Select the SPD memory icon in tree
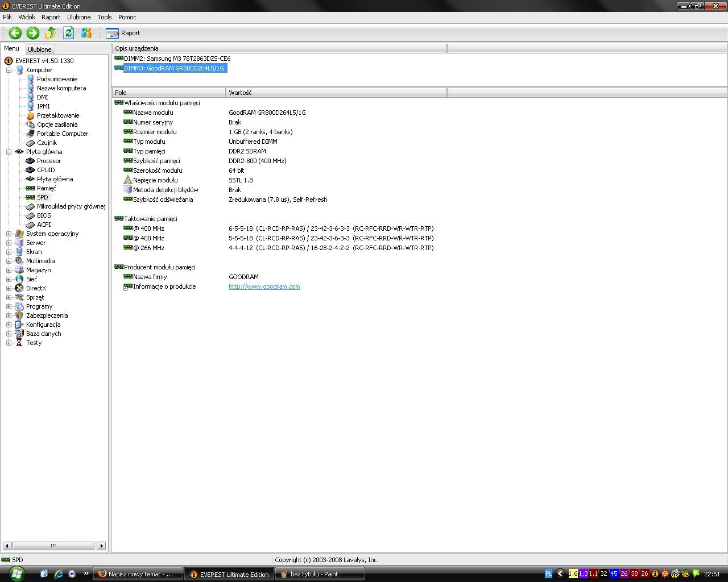The width and height of the screenshot is (728, 582). point(31,197)
